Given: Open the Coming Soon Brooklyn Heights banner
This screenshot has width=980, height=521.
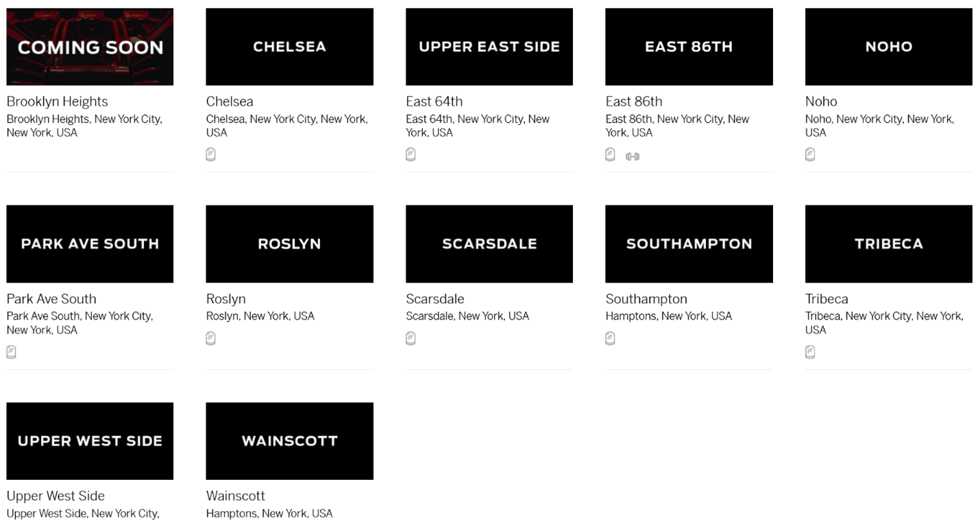Looking at the screenshot, I should [x=90, y=47].
